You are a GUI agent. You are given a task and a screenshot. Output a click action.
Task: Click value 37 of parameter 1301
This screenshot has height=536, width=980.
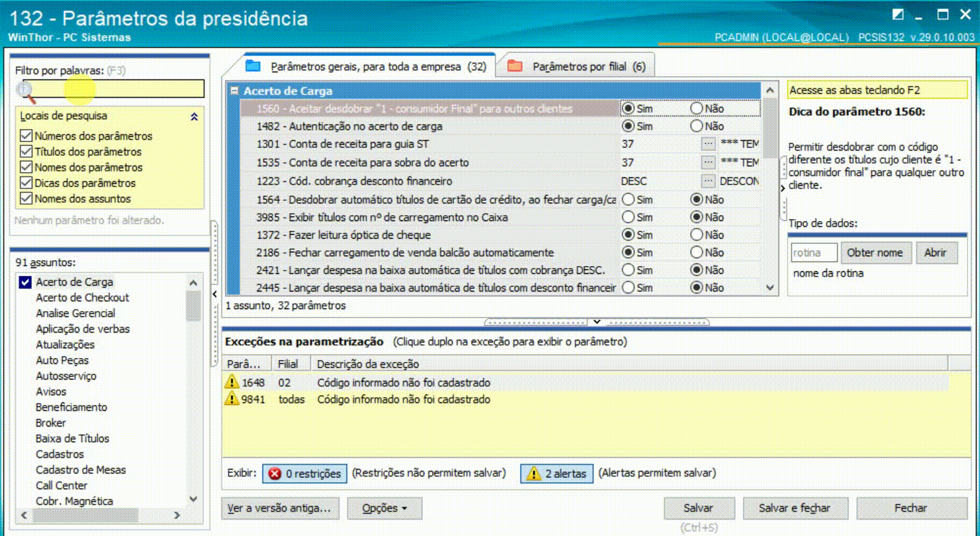pos(627,144)
